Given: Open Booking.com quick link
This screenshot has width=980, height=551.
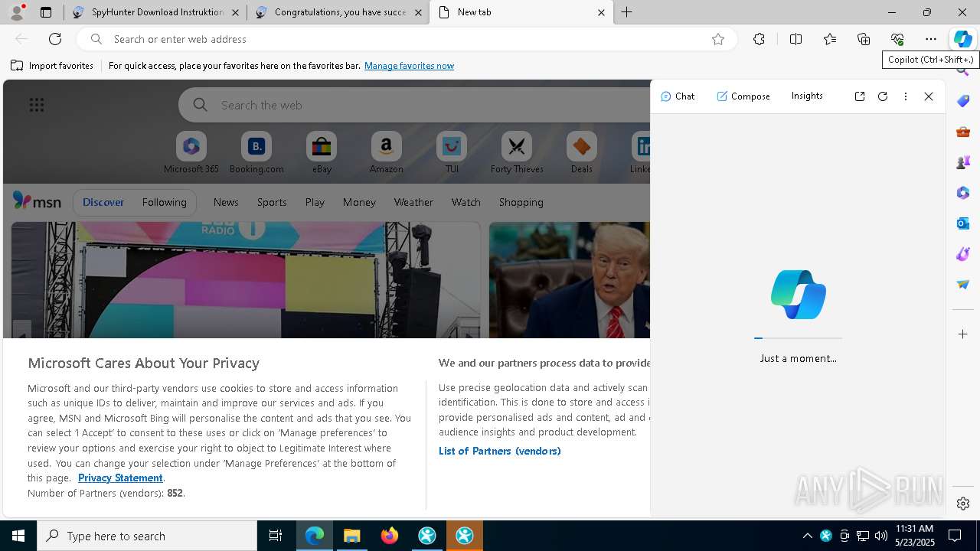Looking at the screenshot, I should tap(256, 152).
